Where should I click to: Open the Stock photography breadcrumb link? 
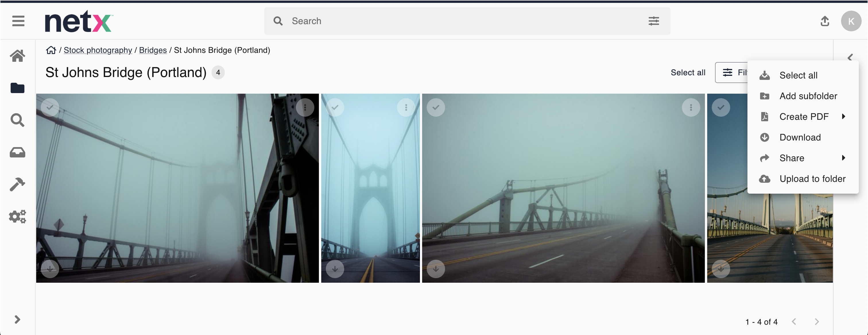click(98, 50)
